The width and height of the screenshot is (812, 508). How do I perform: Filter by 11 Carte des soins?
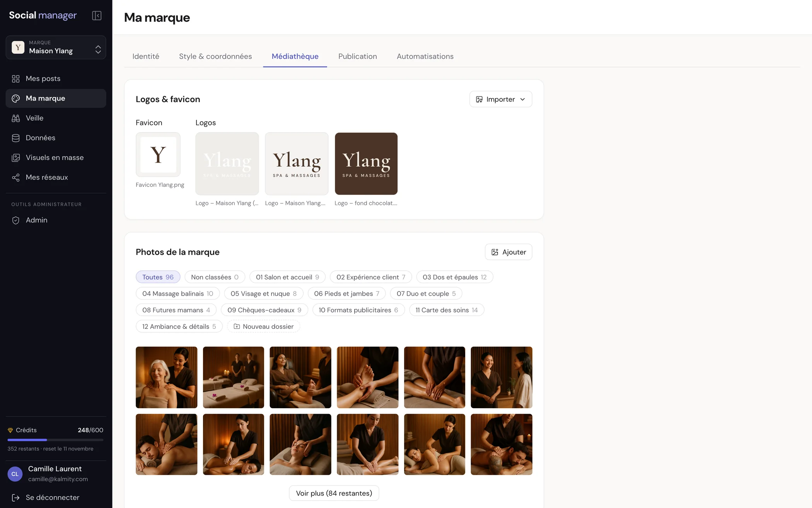coord(446,310)
